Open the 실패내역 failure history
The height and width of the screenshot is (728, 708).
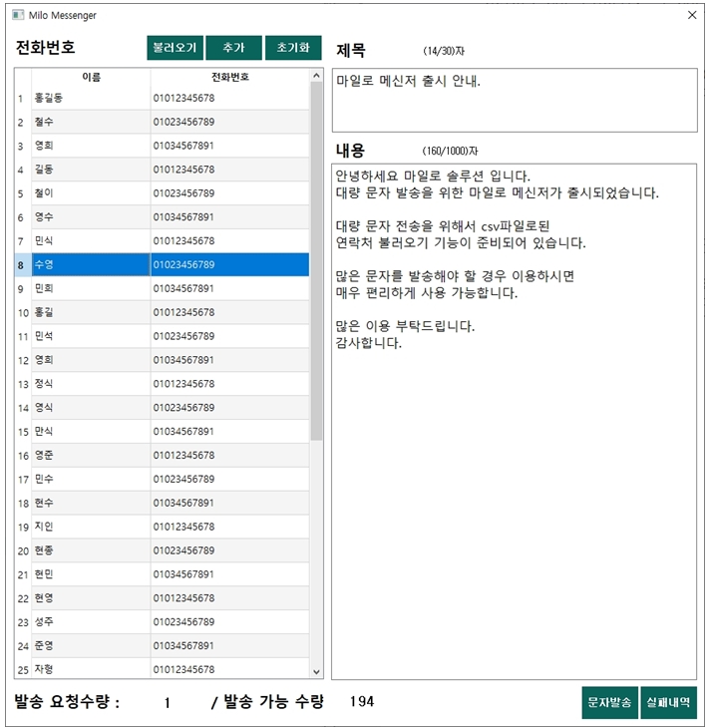coord(668,702)
